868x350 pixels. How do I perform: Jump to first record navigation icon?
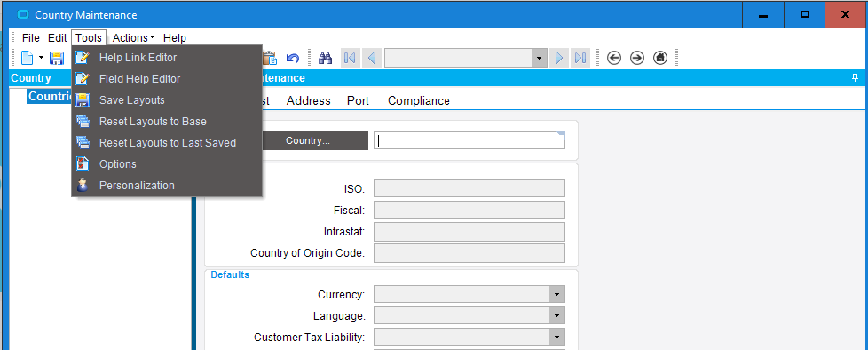point(350,58)
